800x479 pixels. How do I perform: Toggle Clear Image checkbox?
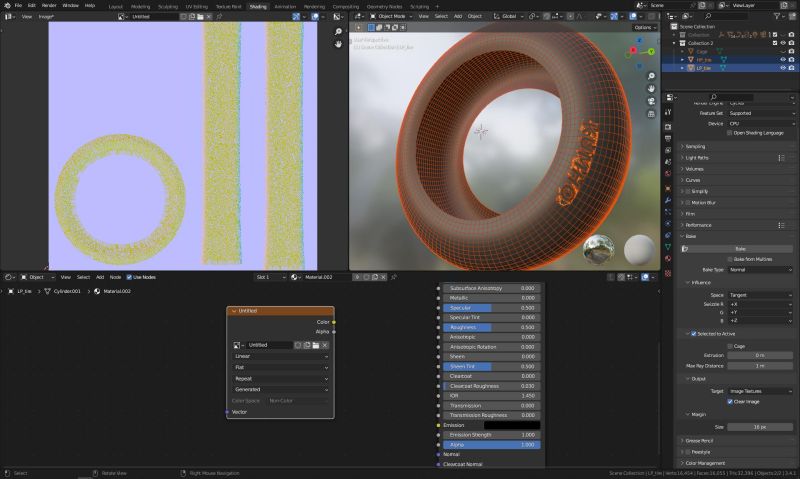pos(730,402)
